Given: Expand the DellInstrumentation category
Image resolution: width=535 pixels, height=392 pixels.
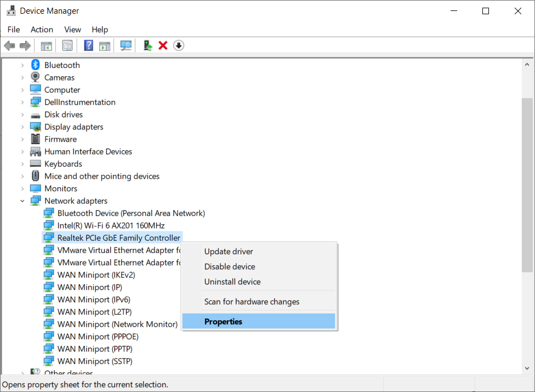Looking at the screenshot, I should (22, 103).
